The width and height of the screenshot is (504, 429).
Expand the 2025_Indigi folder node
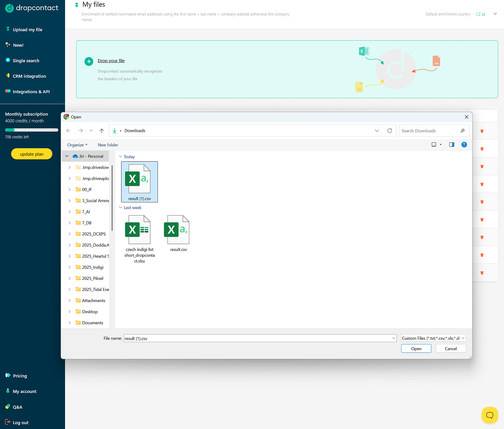click(70, 267)
